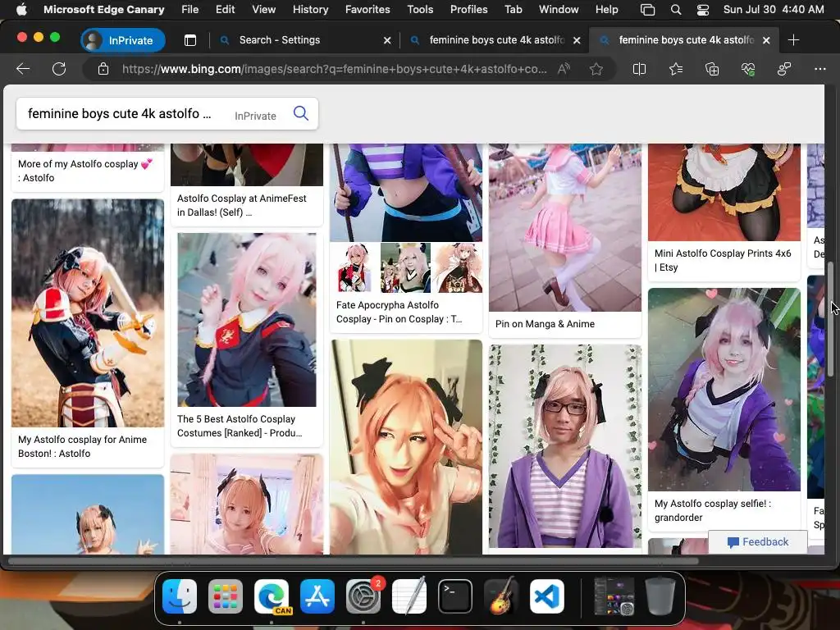
Task: Open site information lock icon
Action: tap(103, 69)
